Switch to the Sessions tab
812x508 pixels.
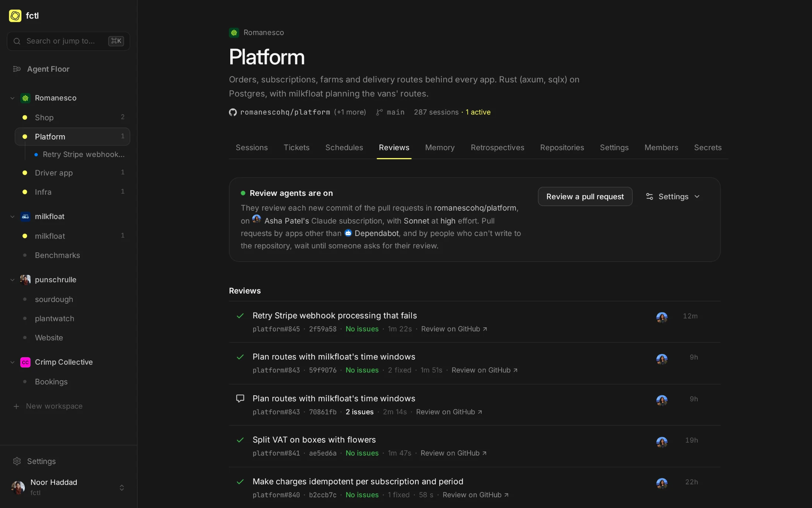pyautogui.click(x=252, y=147)
